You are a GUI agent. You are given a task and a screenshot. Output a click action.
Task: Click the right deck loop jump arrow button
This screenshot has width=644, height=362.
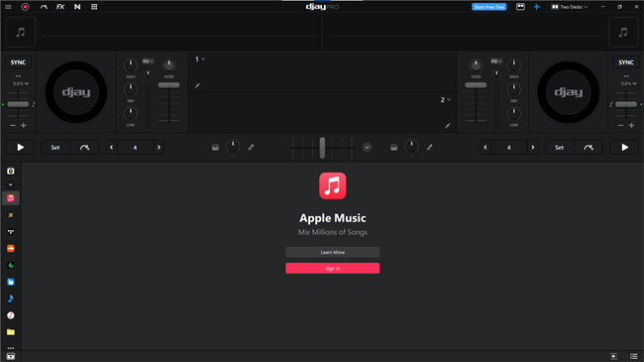[x=589, y=147]
